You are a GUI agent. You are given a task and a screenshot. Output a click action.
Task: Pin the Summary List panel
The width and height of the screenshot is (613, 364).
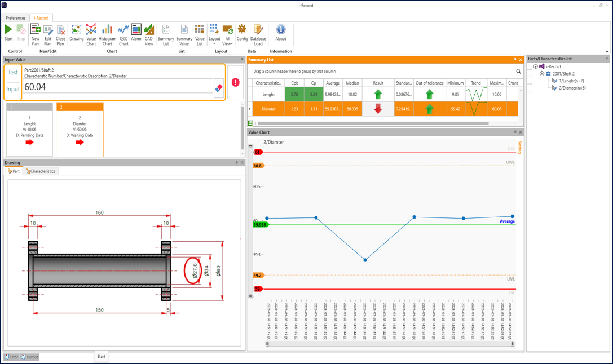click(x=515, y=60)
